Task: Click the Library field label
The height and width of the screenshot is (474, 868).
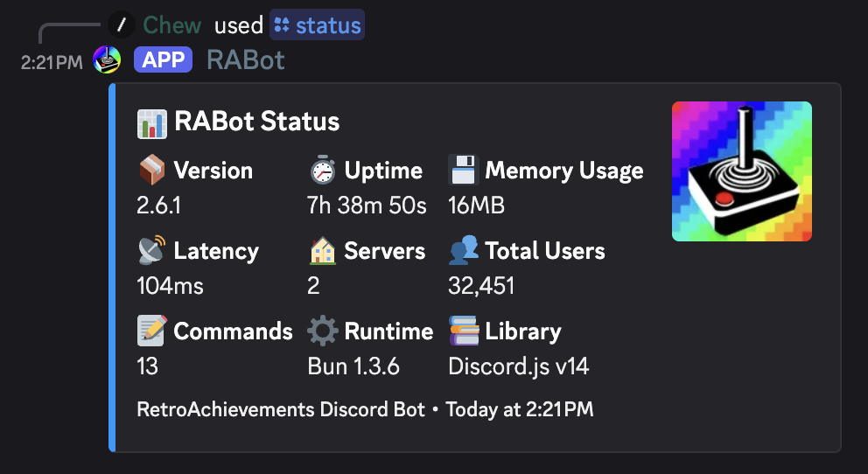Action: [x=523, y=331]
